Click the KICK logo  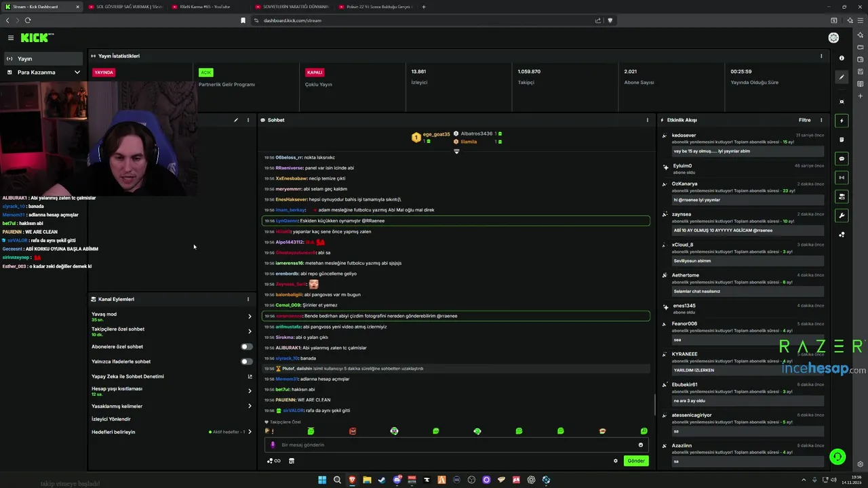pos(37,38)
